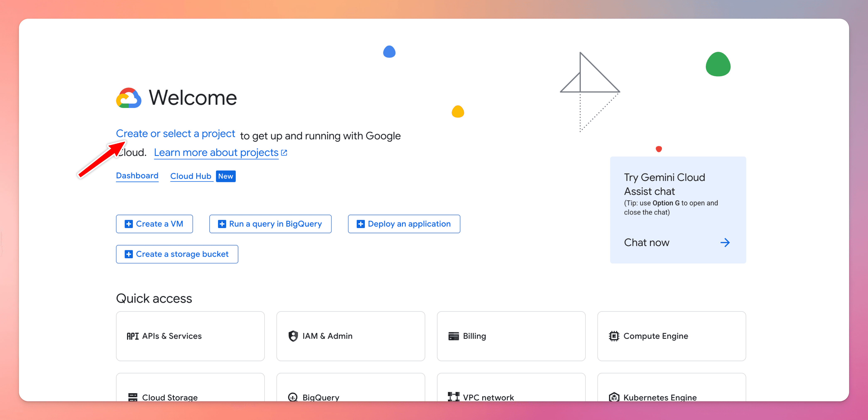
Task: Click the VPC network icon
Action: [454, 397]
